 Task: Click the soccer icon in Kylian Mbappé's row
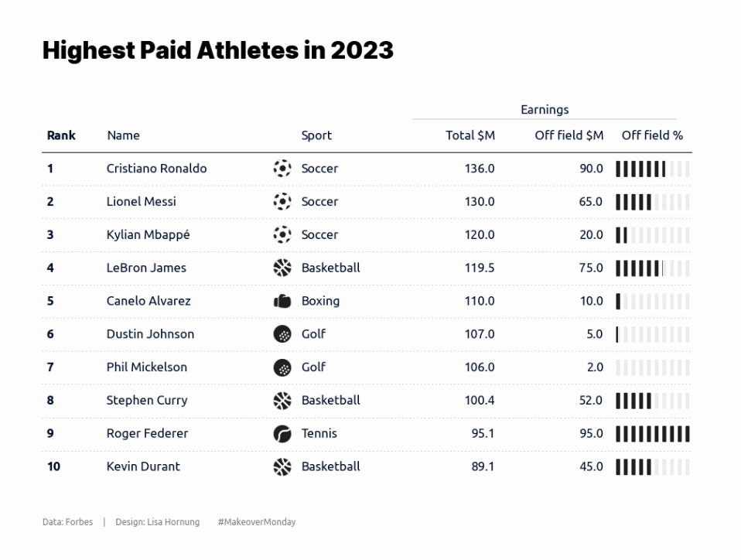point(282,235)
